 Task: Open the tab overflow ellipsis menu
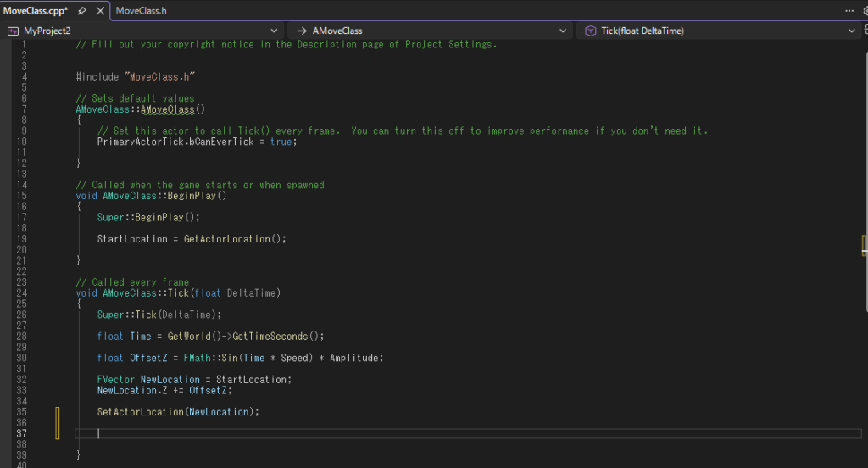[x=850, y=11]
